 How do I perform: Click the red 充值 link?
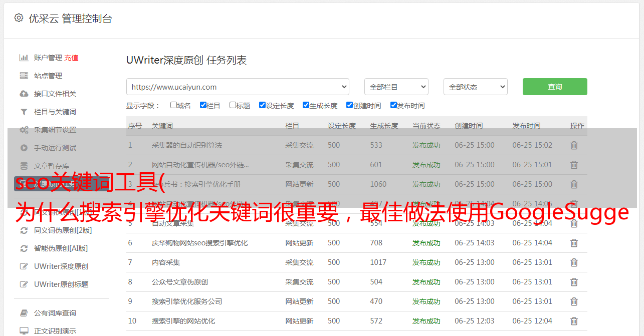(71, 58)
